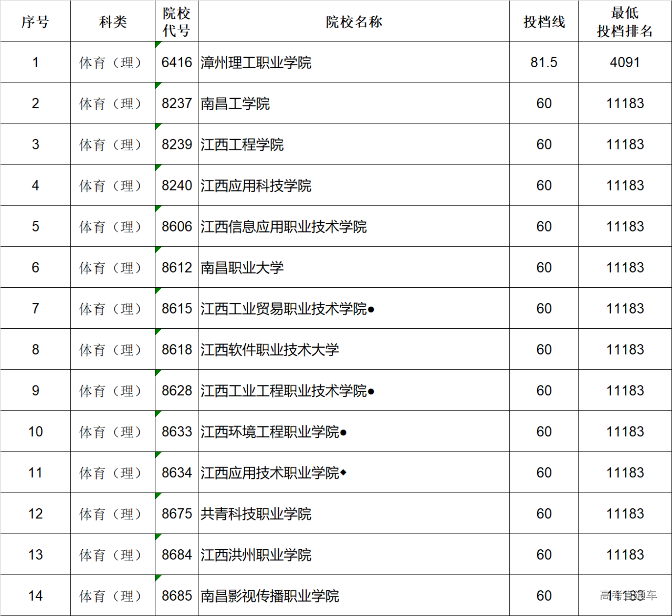Screen dimensions: 672x616
Task: Select the 投档线 column header
Action: tap(544, 22)
